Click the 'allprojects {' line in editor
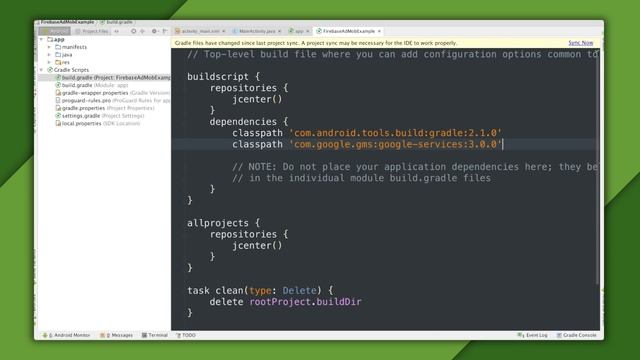The width and height of the screenshot is (640, 360). pyautogui.click(x=223, y=223)
